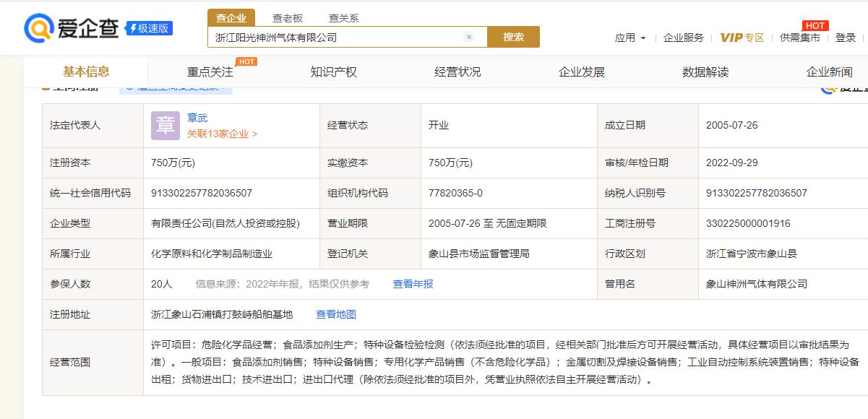Open the 企业服务 link

tap(683, 38)
